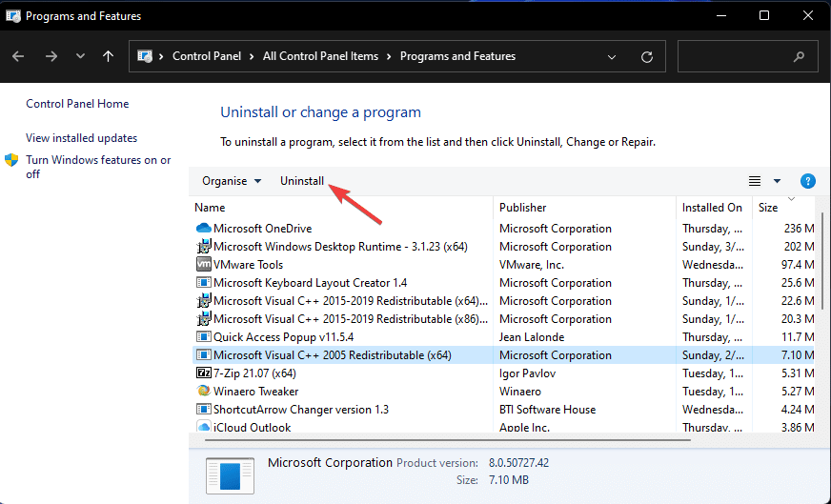Select the VMware Tools icon
This screenshot has height=504, width=831.
(x=204, y=265)
